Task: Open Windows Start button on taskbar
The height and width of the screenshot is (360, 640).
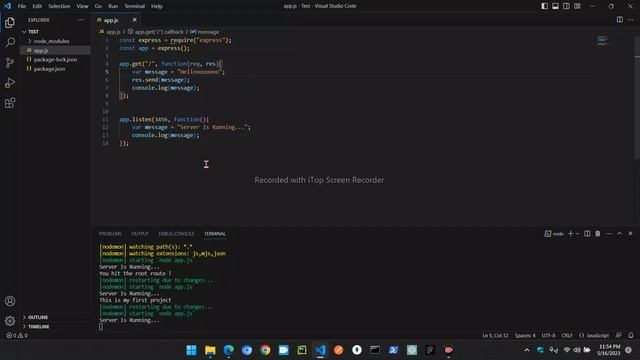Action: coord(191,350)
